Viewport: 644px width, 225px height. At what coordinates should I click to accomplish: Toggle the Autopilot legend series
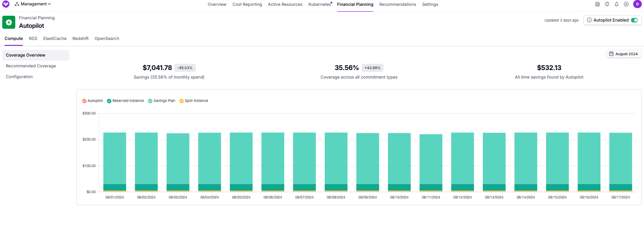[93, 101]
